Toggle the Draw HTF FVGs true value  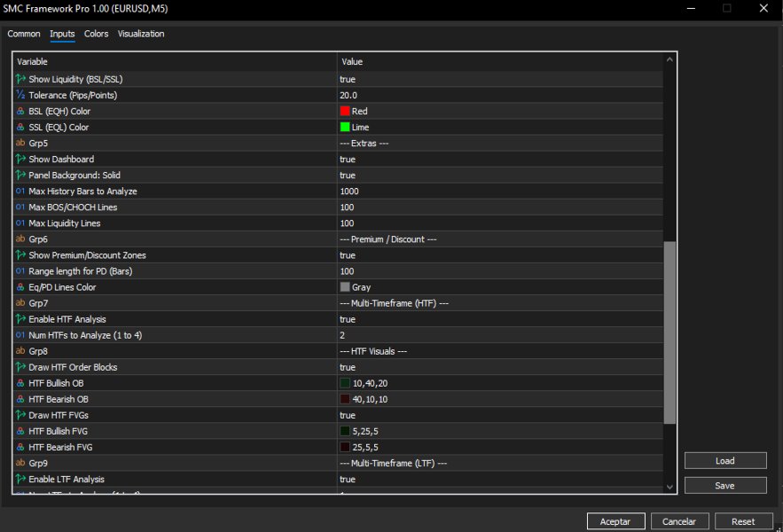(500, 415)
